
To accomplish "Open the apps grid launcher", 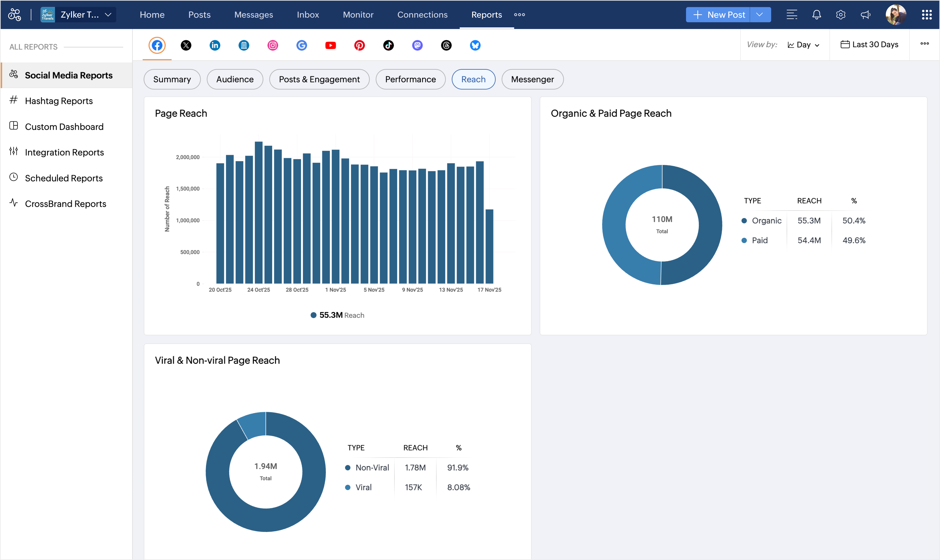I will click(926, 15).
